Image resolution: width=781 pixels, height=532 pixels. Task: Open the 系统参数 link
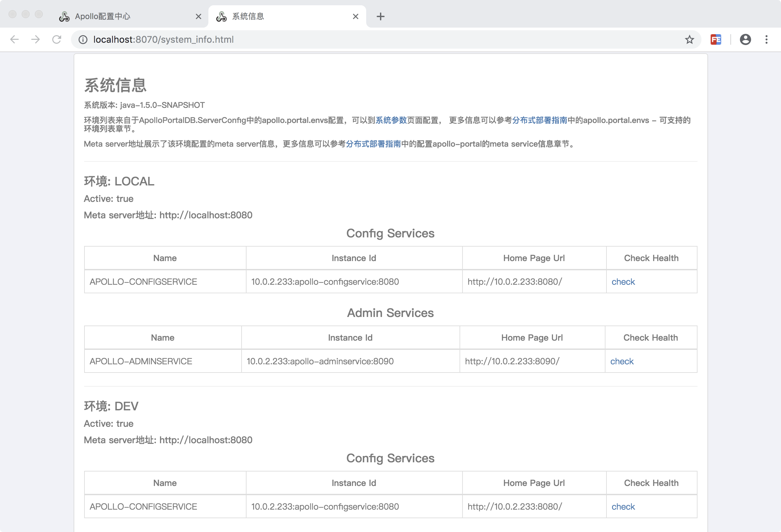click(x=391, y=120)
